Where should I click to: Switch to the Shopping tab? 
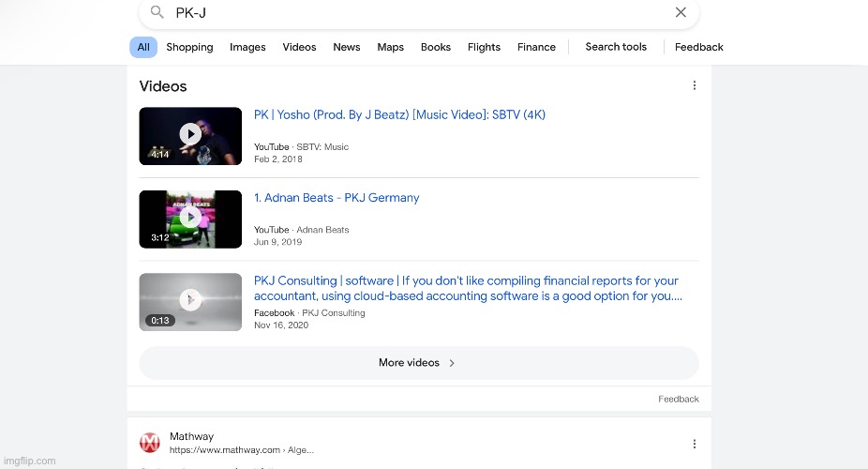click(x=189, y=47)
